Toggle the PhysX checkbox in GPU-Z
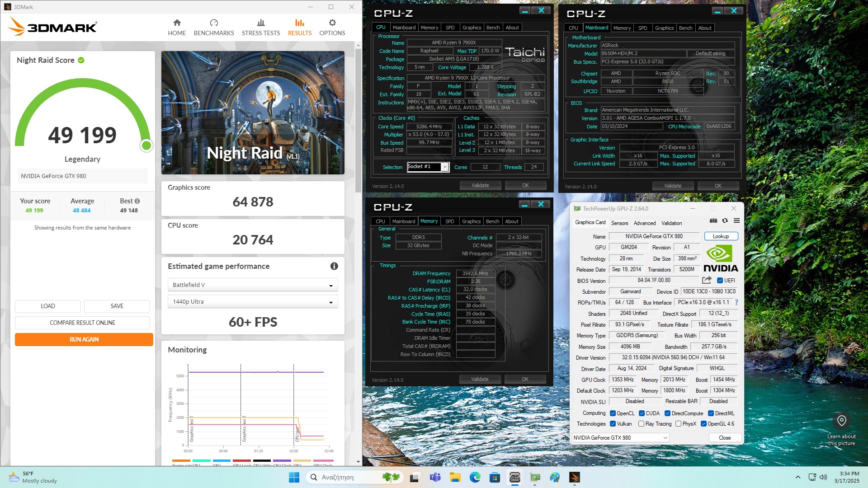Viewport: 868px width, 488px height. 678,424
